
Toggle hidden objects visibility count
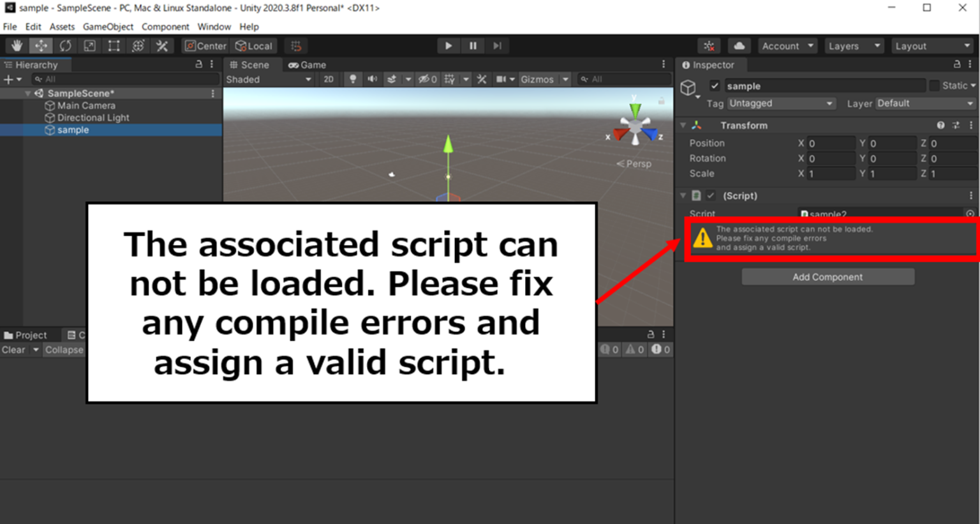point(427,79)
